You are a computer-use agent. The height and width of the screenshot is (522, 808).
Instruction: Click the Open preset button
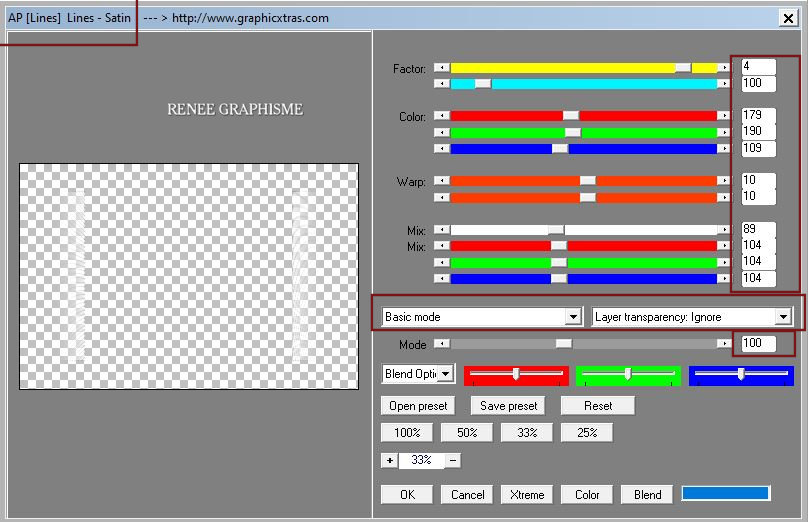[x=418, y=406]
